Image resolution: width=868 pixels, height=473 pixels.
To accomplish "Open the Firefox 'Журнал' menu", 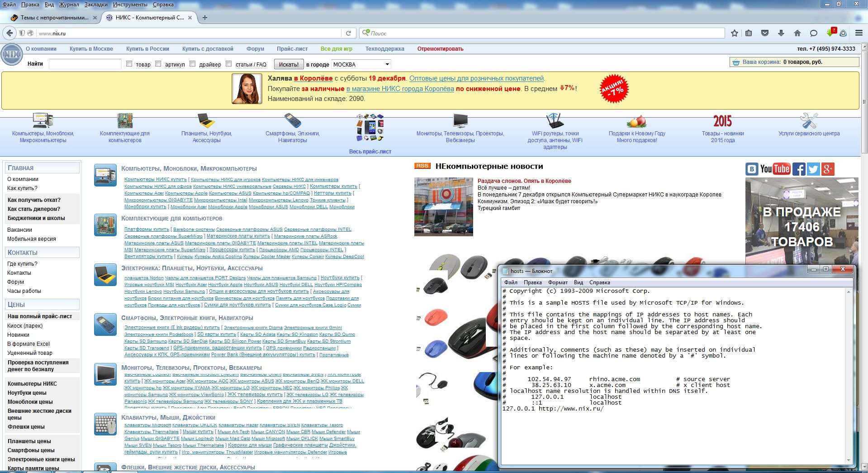I will pyautogui.click(x=69, y=5).
